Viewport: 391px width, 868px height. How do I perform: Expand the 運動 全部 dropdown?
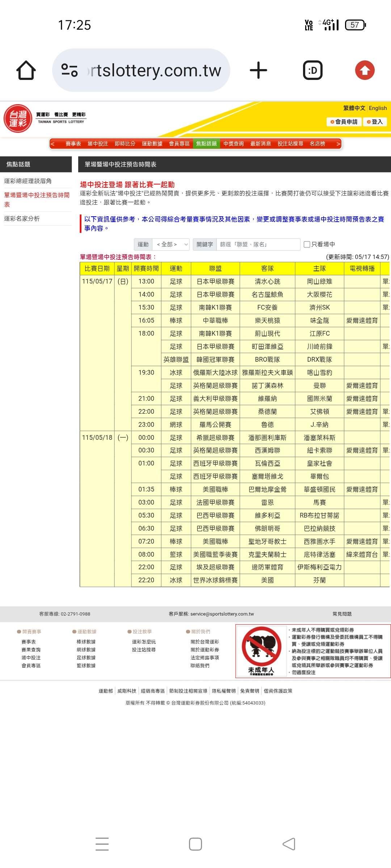[171, 244]
